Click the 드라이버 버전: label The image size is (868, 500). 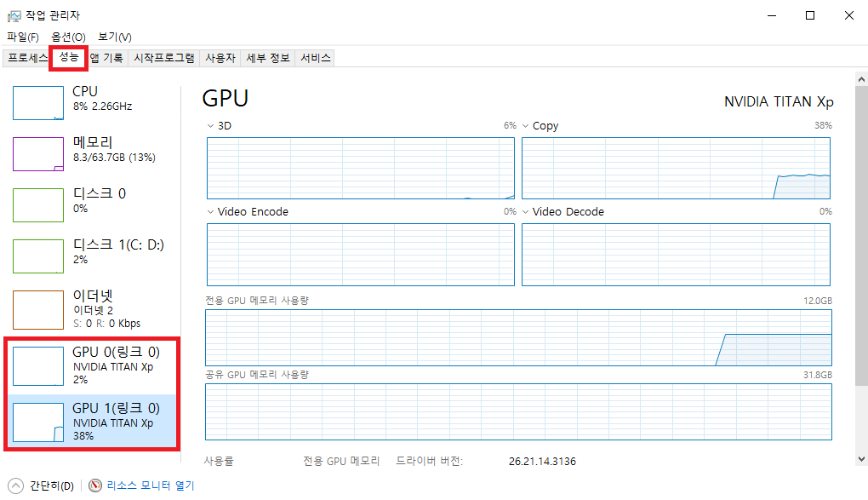(429, 461)
